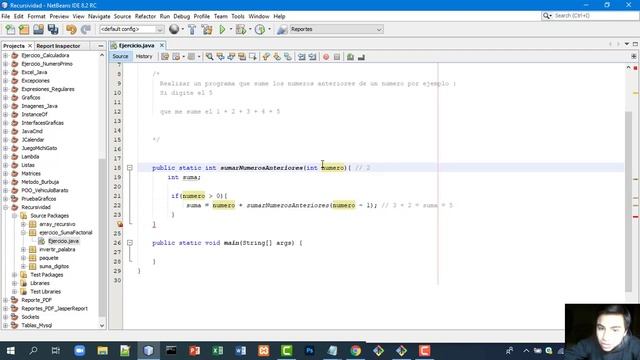Click the globe browser icon in toolbar
Image resolution: width=640 pixels, height=360 pixels.
[x=174, y=29]
